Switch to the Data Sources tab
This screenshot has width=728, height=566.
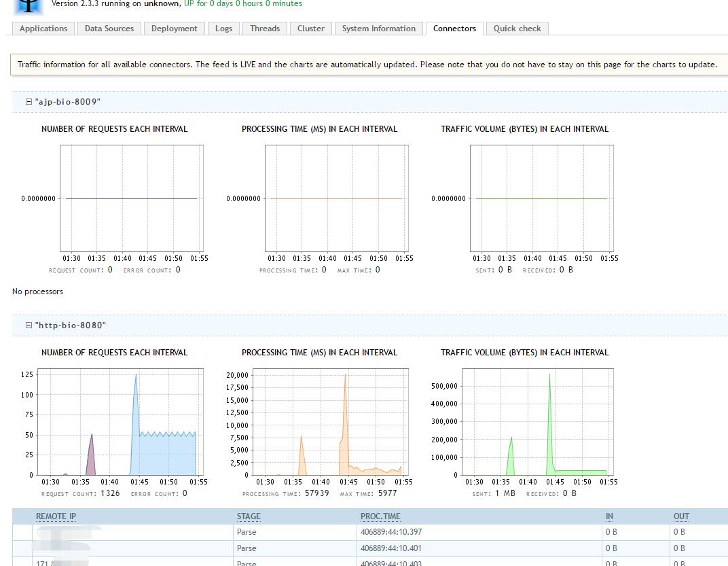click(109, 29)
